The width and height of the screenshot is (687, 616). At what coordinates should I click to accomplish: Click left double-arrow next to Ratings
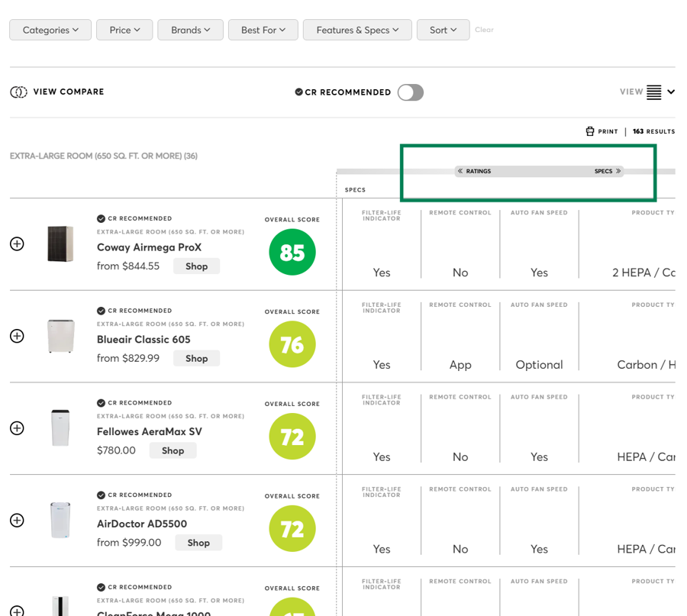460,171
